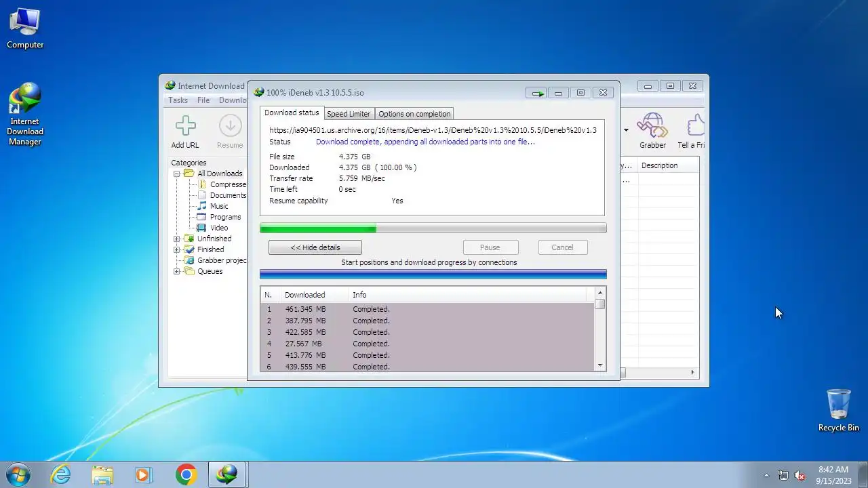
Task: Open Windows Media Player taskbar icon
Action: 143,474
